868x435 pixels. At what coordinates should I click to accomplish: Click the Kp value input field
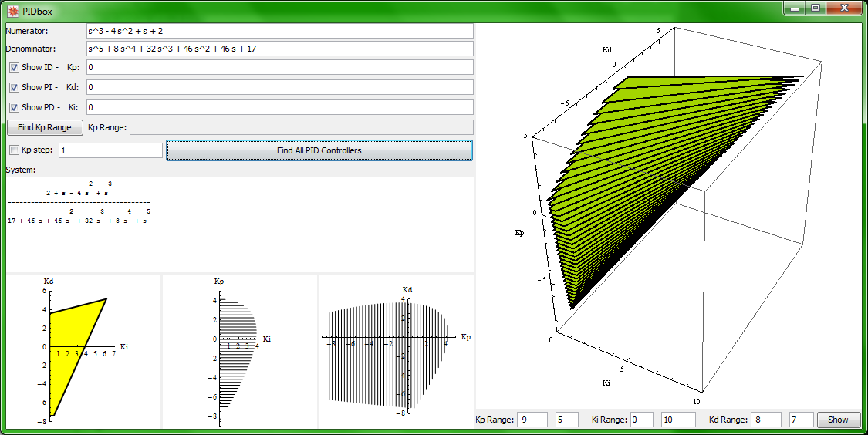point(279,67)
